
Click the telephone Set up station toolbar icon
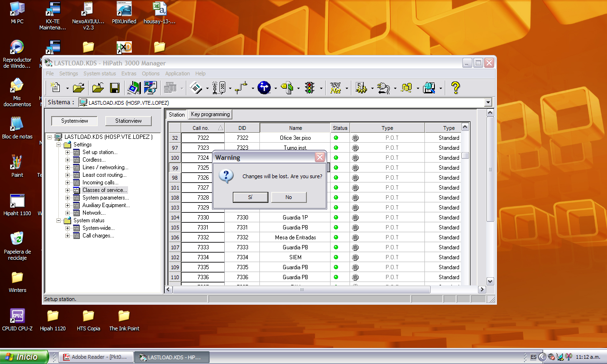point(196,88)
